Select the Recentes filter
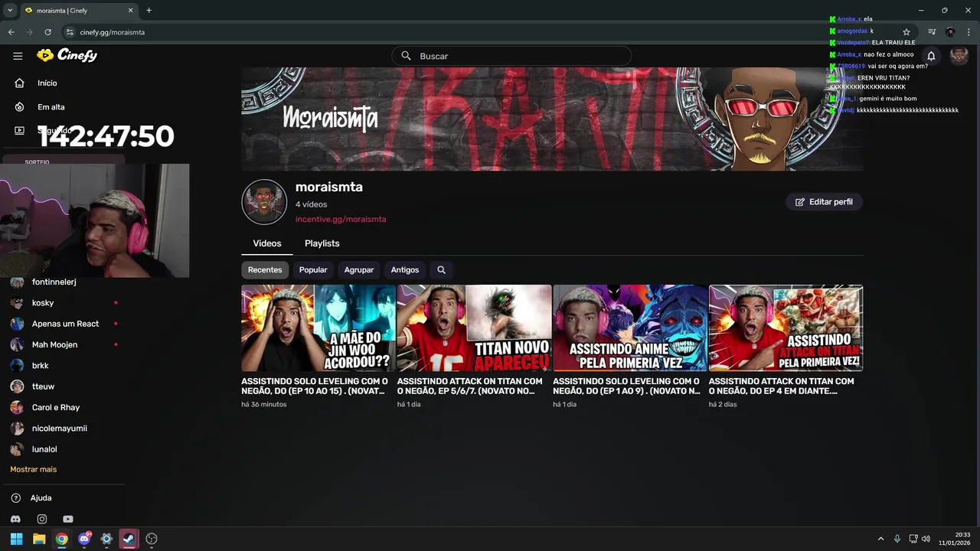980x551 pixels. [x=265, y=269]
